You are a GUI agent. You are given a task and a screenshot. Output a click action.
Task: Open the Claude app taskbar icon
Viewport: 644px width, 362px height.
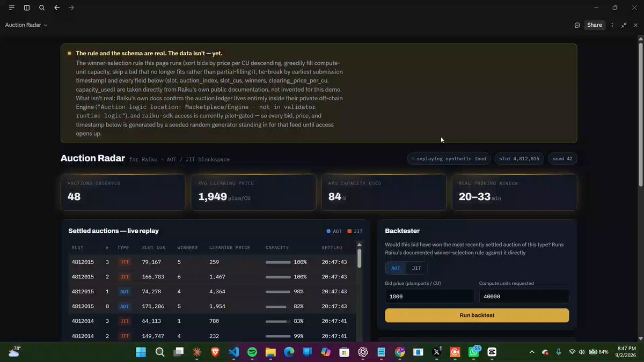pos(197,352)
